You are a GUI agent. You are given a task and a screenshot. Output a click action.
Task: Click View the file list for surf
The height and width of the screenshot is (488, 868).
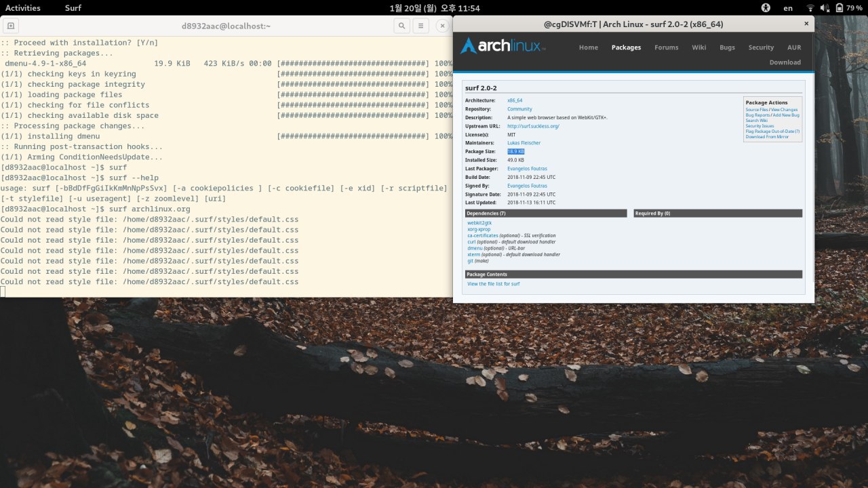click(x=494, y=284)
